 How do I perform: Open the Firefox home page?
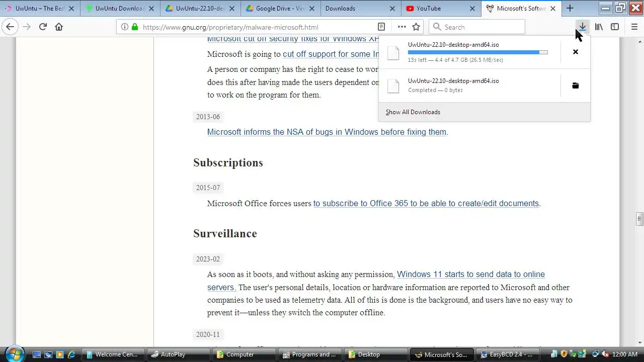click(59, 27)
